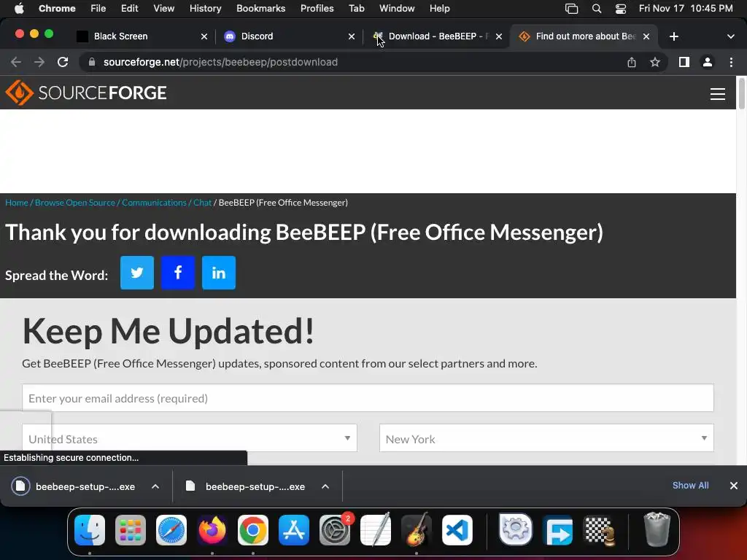The image size is (747, 560).
Task: Open Launchpad from the Dock
Action: pos(131,530)
